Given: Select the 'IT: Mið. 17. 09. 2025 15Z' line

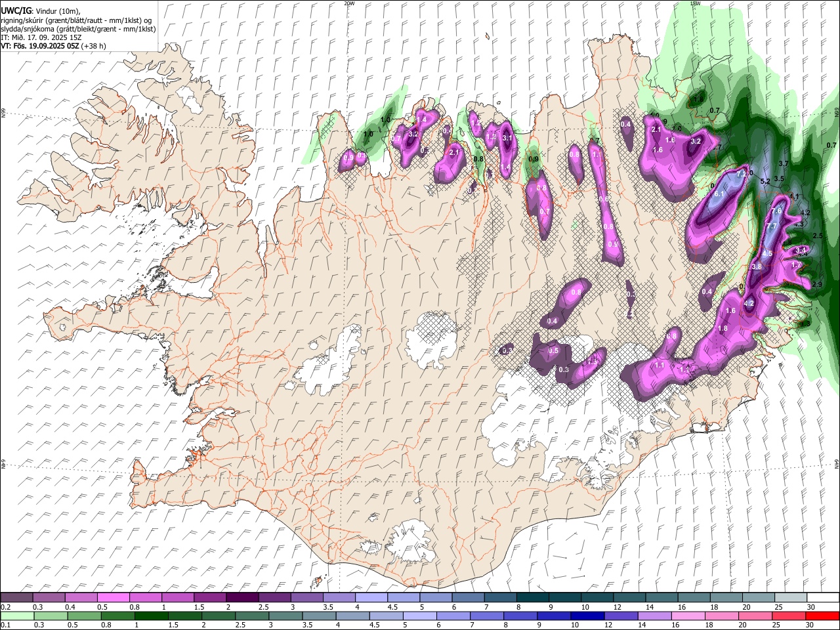Looking at the screenshot, I should click(x=41, y=37).
